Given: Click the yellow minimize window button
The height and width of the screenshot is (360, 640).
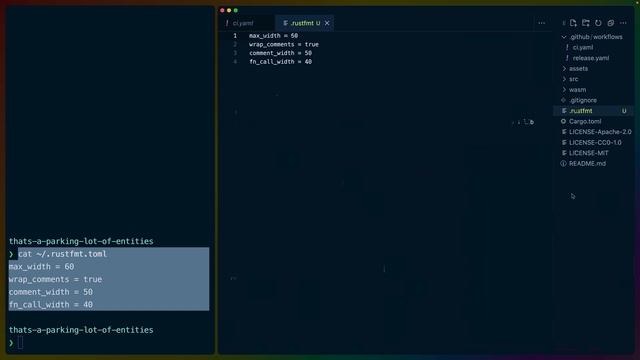Looking at the screenshot, I should pyautogui.click(x=229, y=10).
